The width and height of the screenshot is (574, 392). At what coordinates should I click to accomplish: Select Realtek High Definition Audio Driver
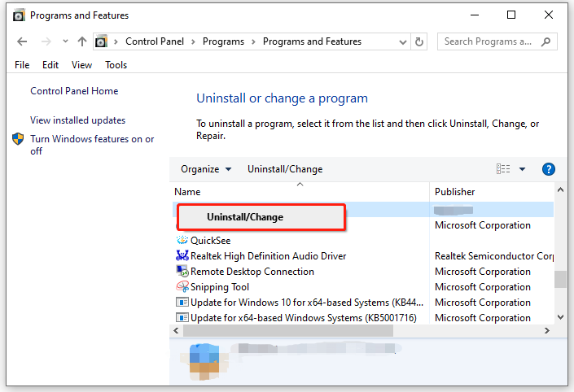pyautogui.click(x=269, y=255)
